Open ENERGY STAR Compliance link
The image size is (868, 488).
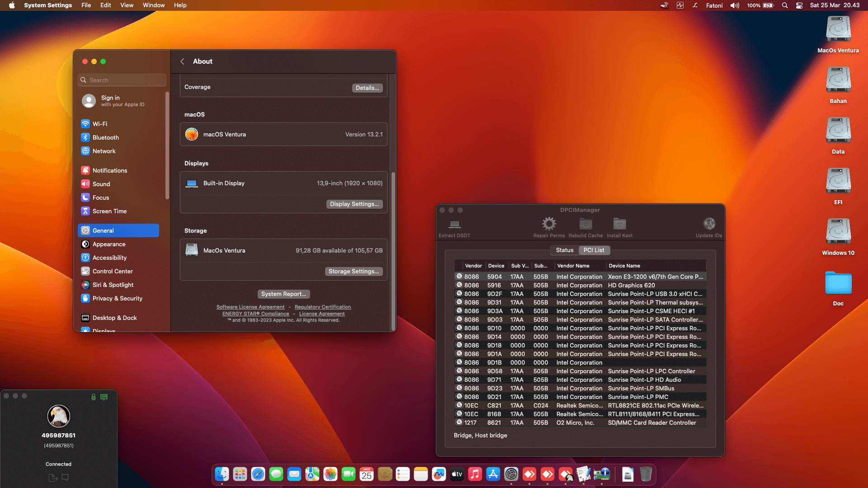pos(255,314)
